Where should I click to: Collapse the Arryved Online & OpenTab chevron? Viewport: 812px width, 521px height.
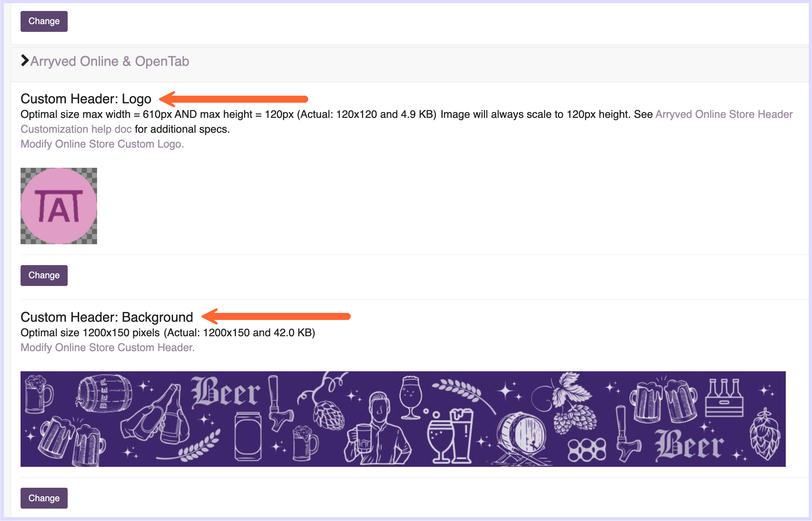click(x=25, y=61)
